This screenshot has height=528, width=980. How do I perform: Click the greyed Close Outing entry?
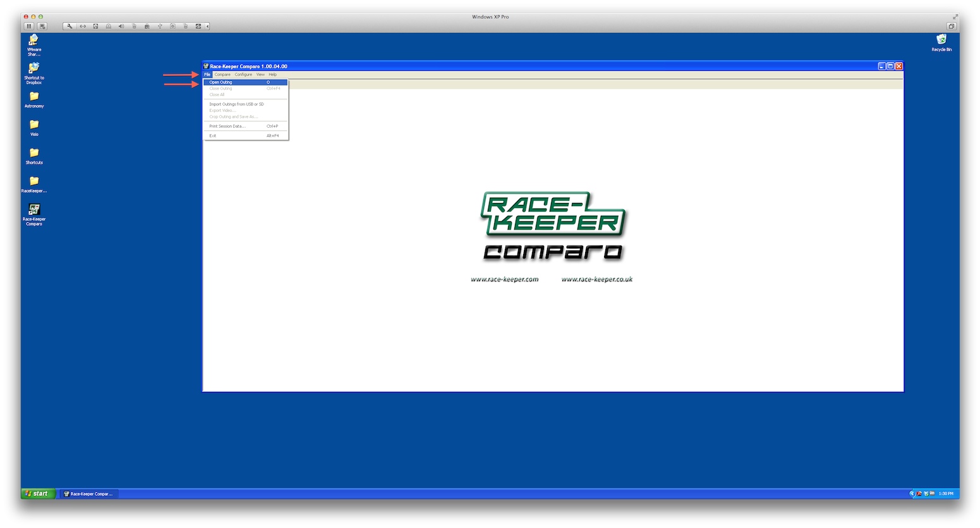click(x=245, y=89)
